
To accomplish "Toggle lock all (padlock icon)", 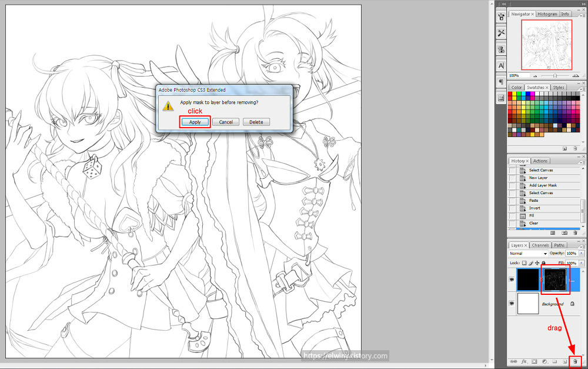I will (543, 263).
